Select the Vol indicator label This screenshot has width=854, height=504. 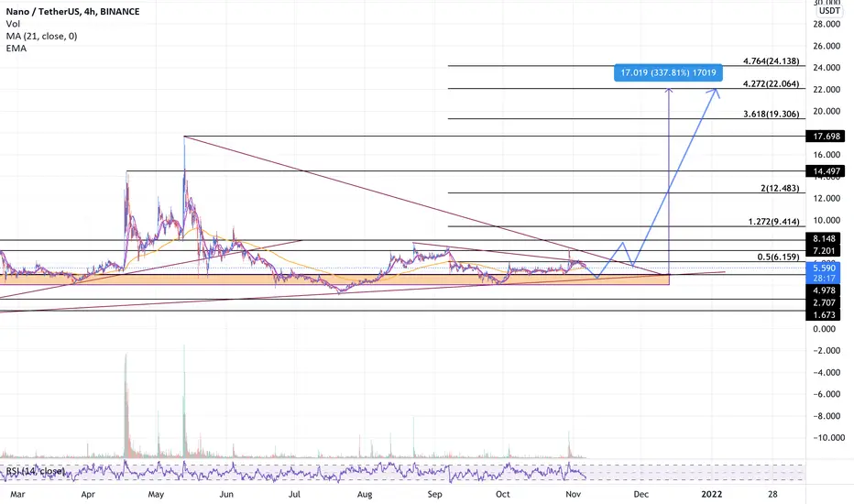pos(13,24)
